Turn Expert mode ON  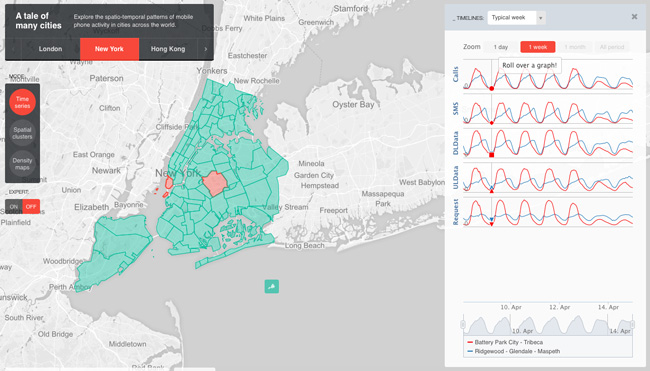click(x=14, y=206)
